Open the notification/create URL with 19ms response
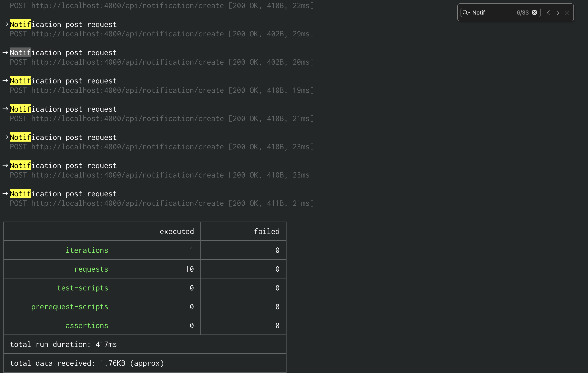 [127, 90]
